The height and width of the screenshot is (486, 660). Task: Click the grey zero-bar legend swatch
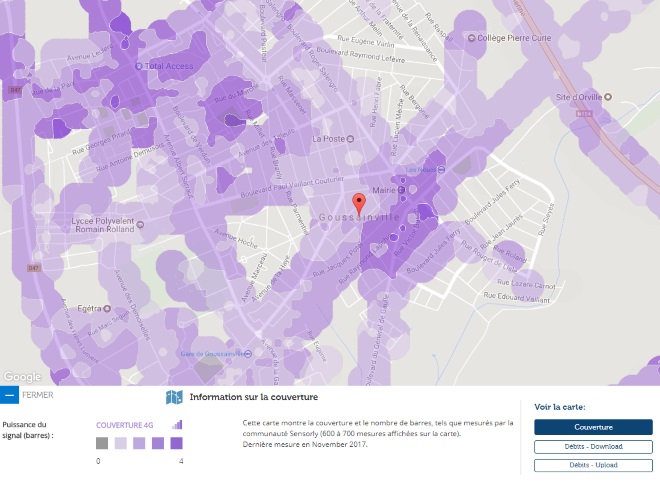102,443
